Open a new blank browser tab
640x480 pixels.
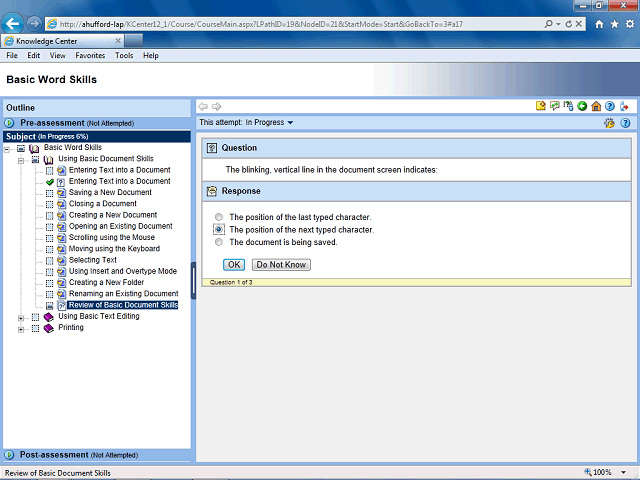coord(133,41)
